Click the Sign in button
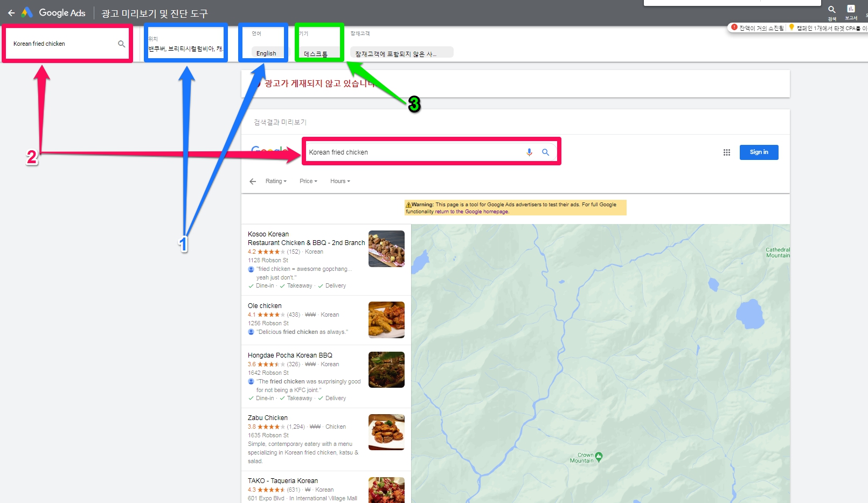868x503 pixels. click(x=759, y=152)
